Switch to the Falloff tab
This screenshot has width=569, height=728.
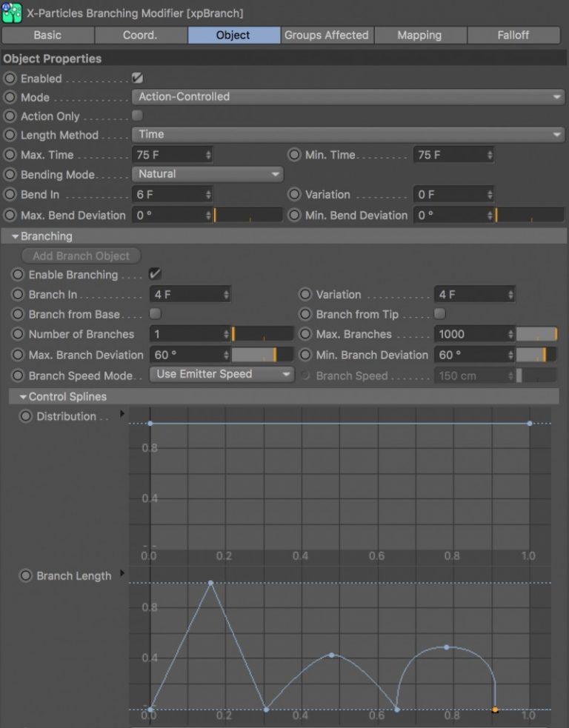(x=513, y=35)
